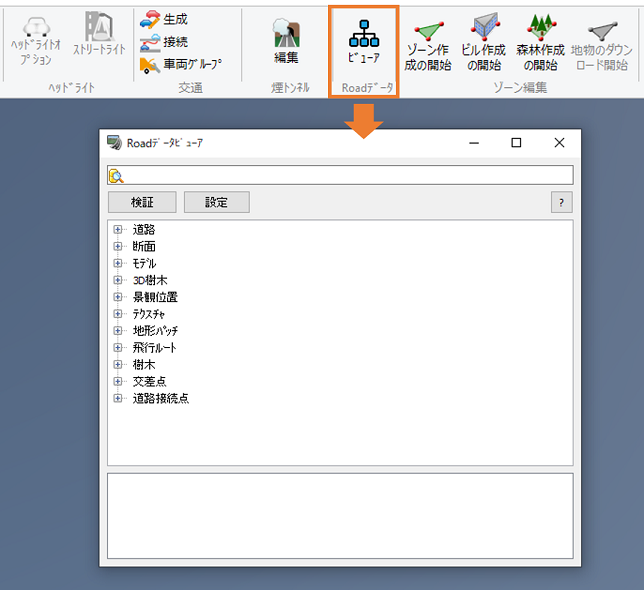644x590 pixels.
Task: Select the 樹木 tree label
Action: pos(144,365)
